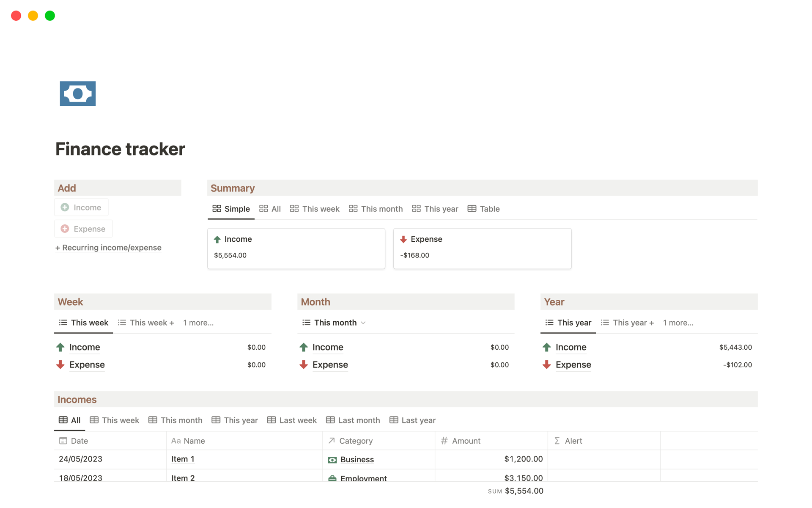This screenshot has height=508, width=812.
Task: Expand the 1 more... views in Week section
Action: click(198, 322)
